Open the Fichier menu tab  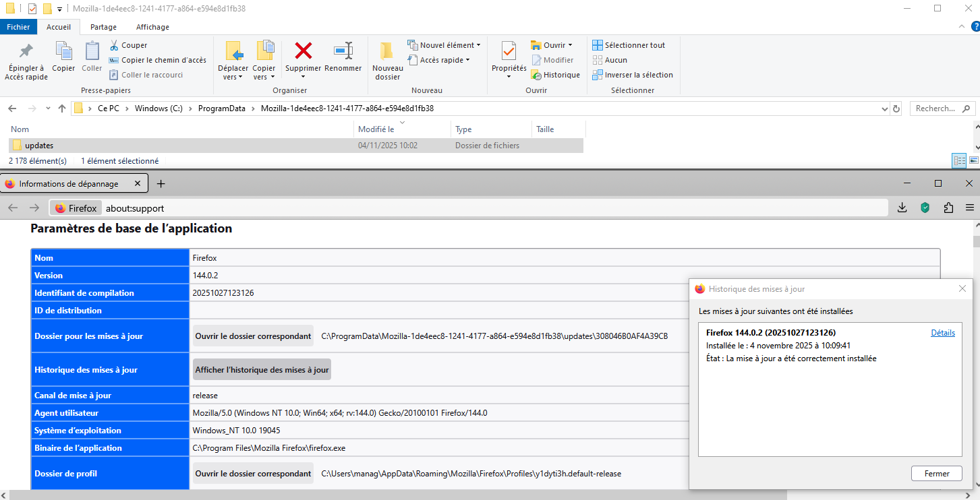(18, 27)
